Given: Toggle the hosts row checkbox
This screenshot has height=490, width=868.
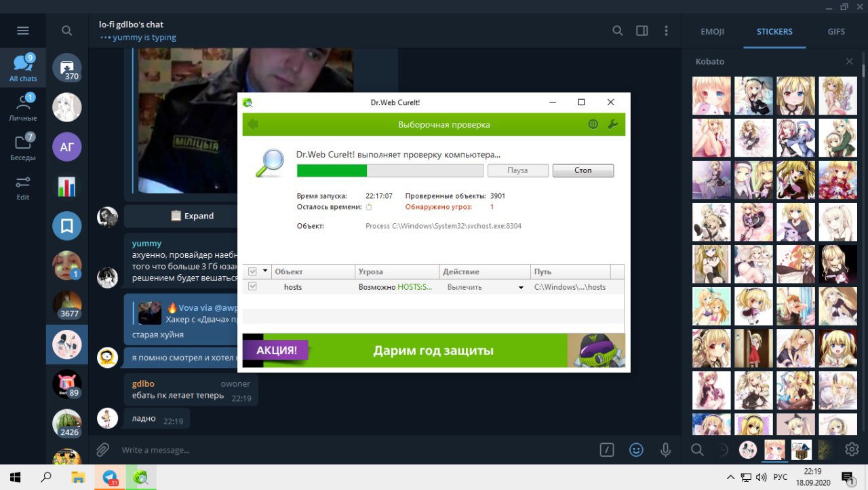Looking at the screenshot, I should click(253, 287).
